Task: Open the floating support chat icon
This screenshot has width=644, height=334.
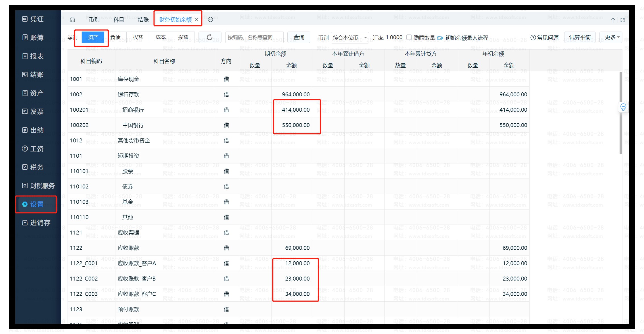Action: click(x=623, y=107)
